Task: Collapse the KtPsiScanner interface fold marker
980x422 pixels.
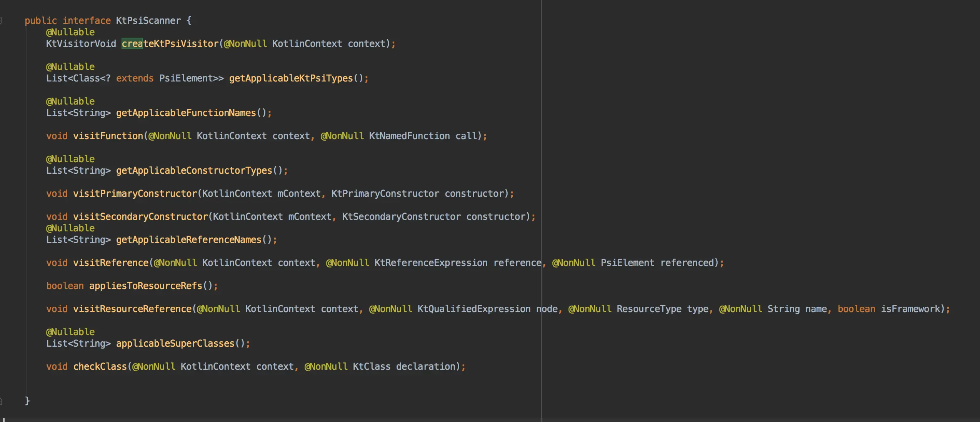Action: (x=1, y=21)
